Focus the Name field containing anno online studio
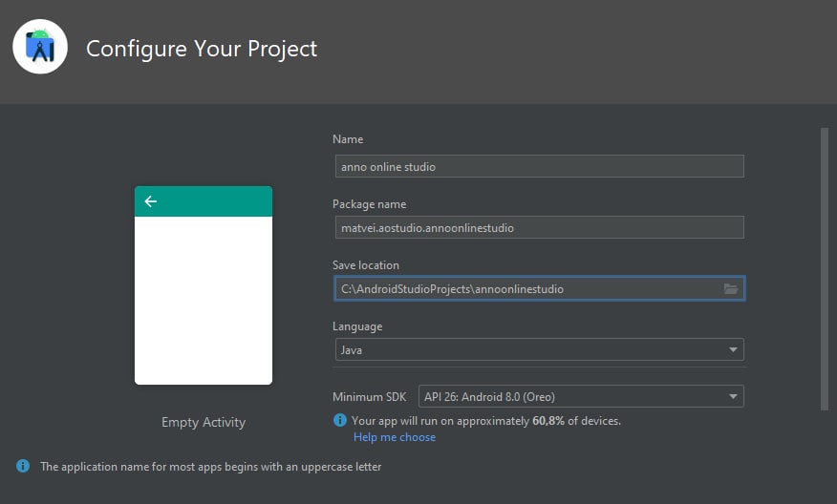This screenshot has width=837, height=504. (x=539, y=166)
